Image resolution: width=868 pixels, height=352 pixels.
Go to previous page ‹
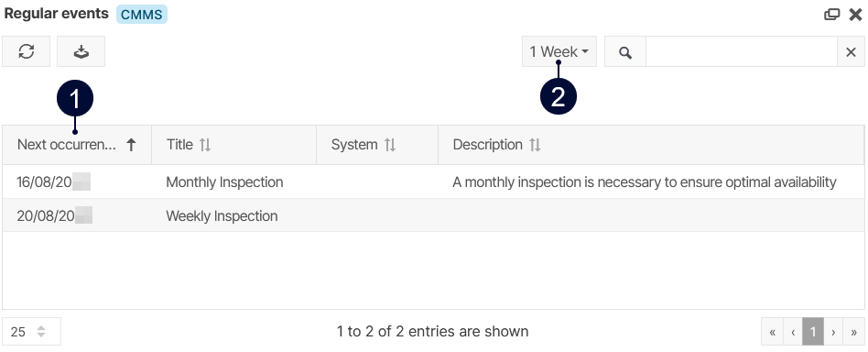[793, 332]
